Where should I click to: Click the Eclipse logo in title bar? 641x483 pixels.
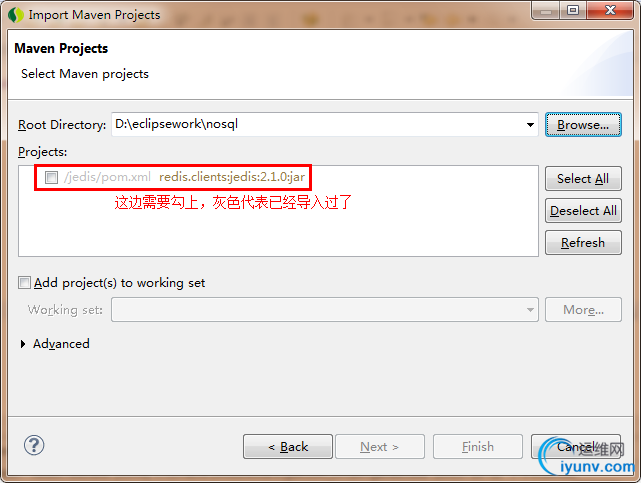click(16, 15)
